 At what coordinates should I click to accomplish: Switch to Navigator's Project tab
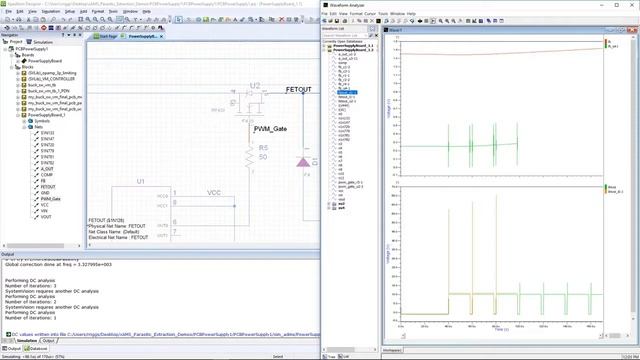click(x=13, y=42)
